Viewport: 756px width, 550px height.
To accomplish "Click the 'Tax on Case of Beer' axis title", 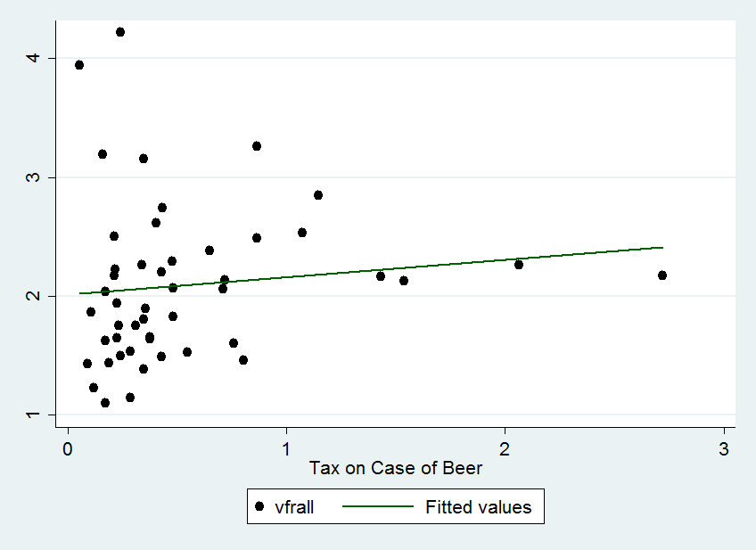I will coord(396,468).
